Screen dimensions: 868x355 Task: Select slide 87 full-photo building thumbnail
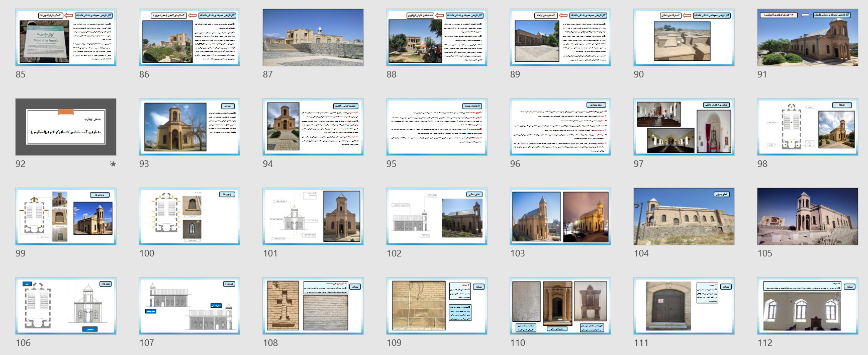313,37
